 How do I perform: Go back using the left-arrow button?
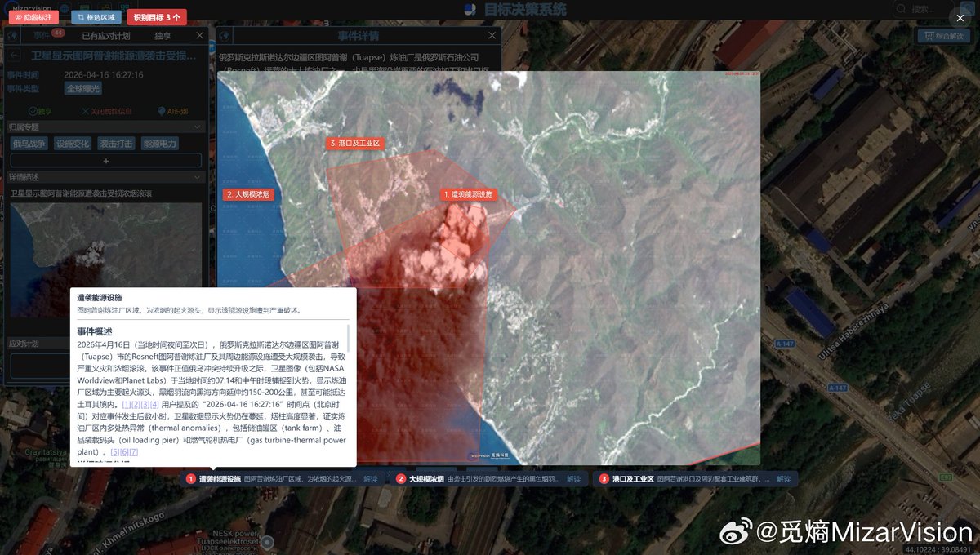pyautogui.click(x=16, y=55)
